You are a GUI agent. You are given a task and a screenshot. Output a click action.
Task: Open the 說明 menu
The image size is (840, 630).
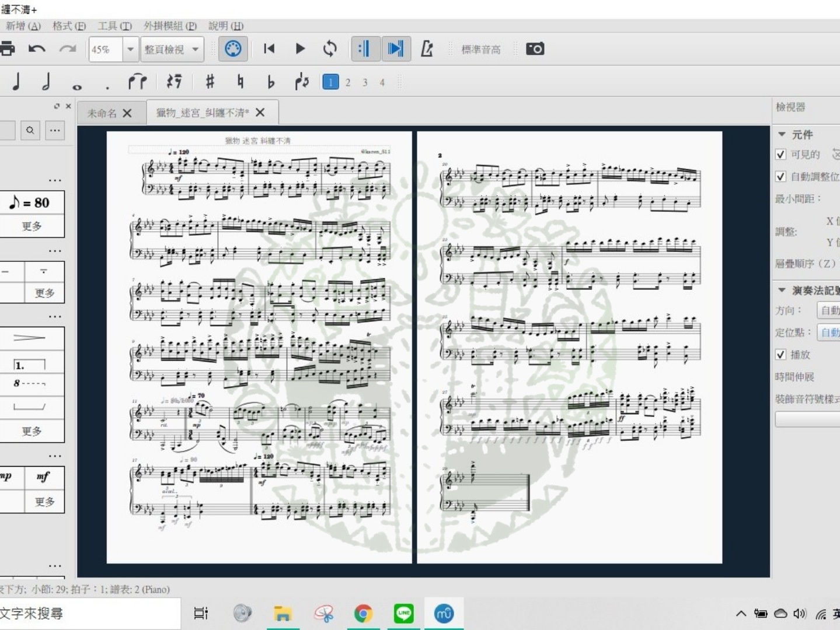coord(226,26)
